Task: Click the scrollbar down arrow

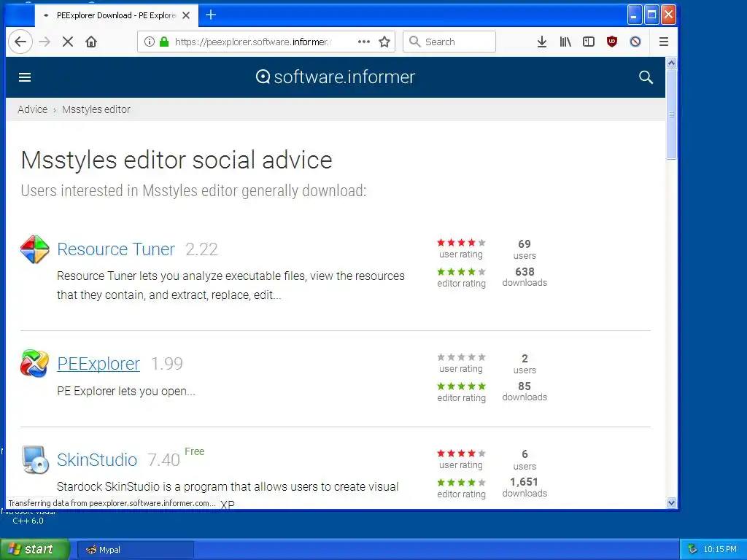Action: click(x=671, y=502)
